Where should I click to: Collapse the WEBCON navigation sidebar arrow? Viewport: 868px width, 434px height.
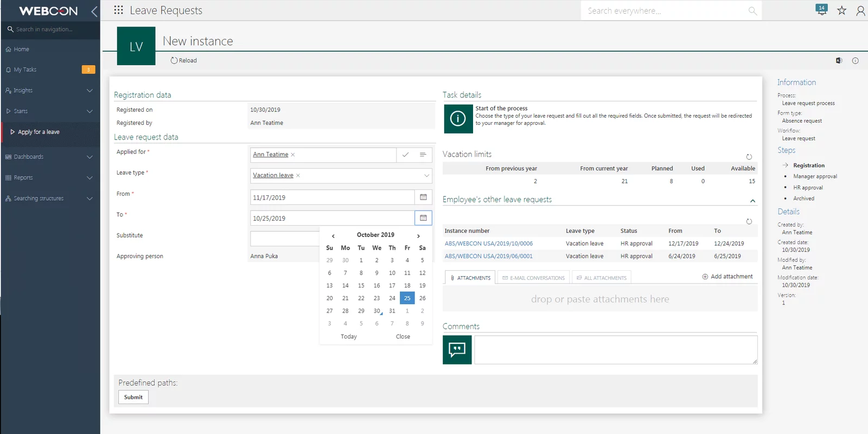pyautogui.click(x=94, y=11)
